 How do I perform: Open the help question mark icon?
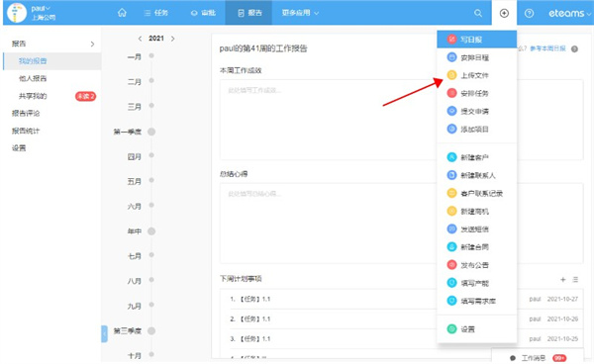point(530,13)
